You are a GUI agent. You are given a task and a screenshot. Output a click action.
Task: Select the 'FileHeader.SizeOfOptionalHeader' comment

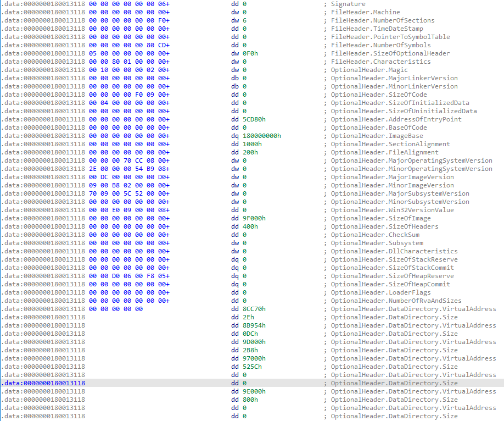[390, 53]
